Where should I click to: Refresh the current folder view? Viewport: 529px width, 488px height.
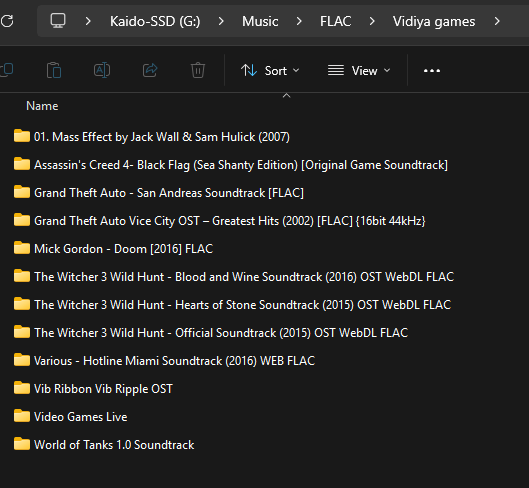[7, 21]
